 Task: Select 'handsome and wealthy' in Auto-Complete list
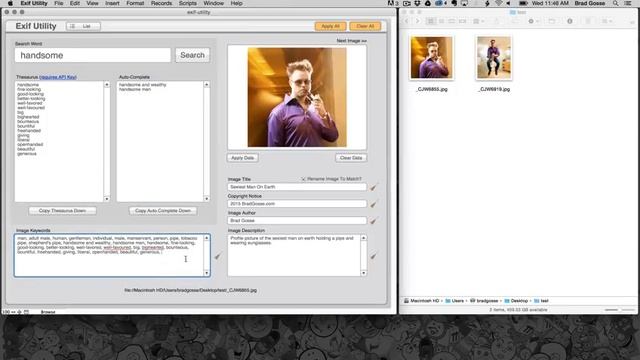pos(142,85)
